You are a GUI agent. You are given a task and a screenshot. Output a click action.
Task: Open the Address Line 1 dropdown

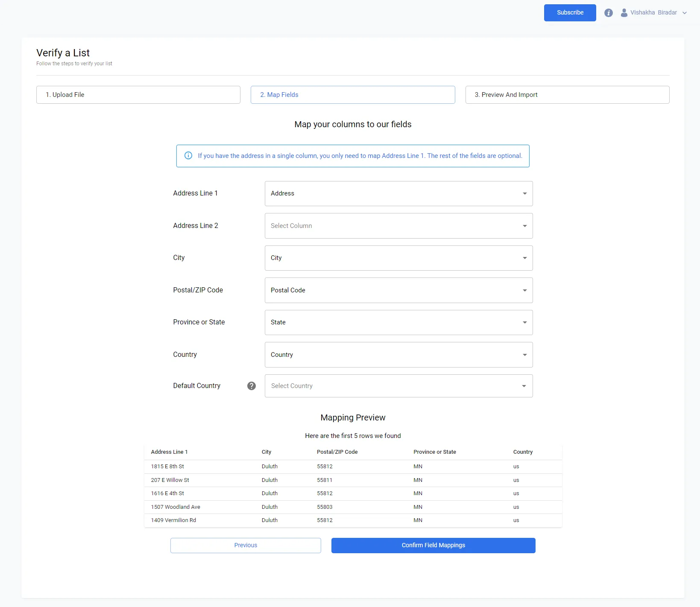click(x=398, y=193)
